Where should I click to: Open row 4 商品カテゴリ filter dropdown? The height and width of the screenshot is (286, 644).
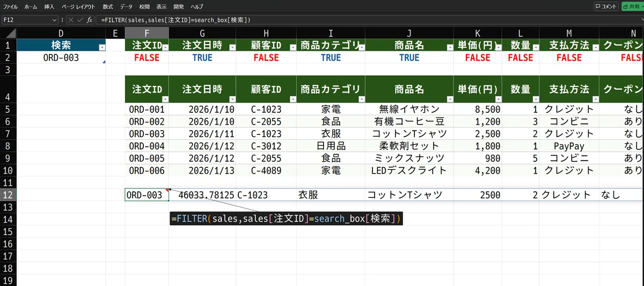pyautogui.click(x=361, y=99)
